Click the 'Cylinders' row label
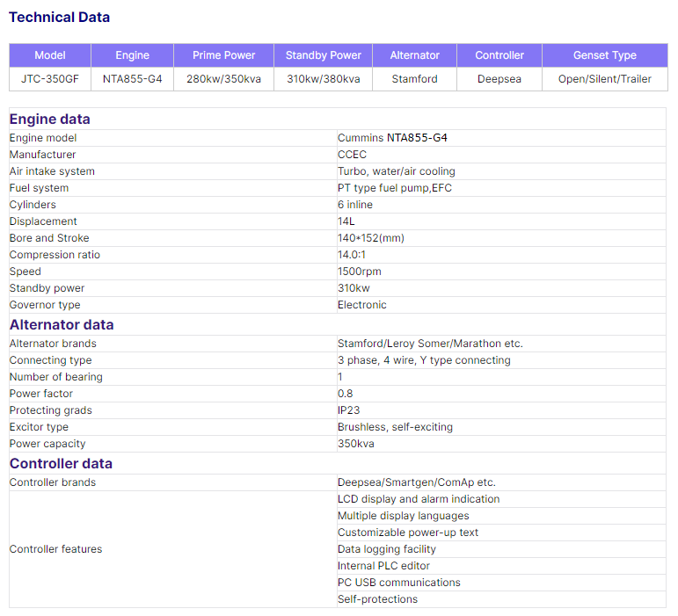This screenshot has height=616, width=678. tap(33, 205)
